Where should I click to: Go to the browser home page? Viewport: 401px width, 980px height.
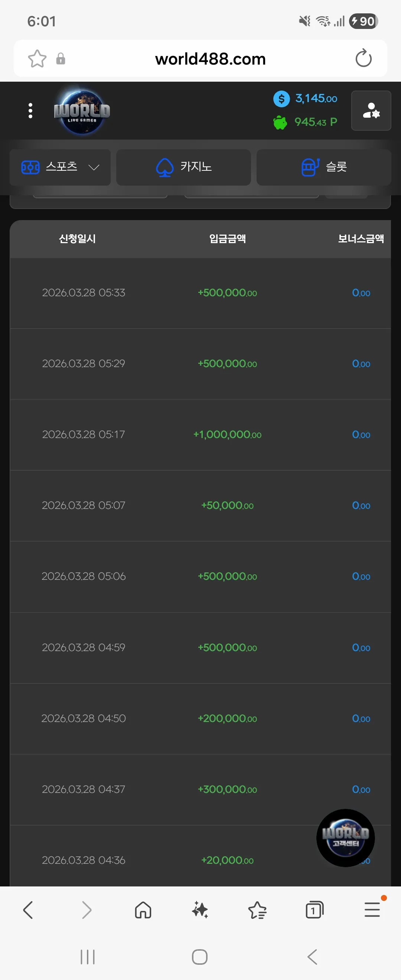coord(143,910)
